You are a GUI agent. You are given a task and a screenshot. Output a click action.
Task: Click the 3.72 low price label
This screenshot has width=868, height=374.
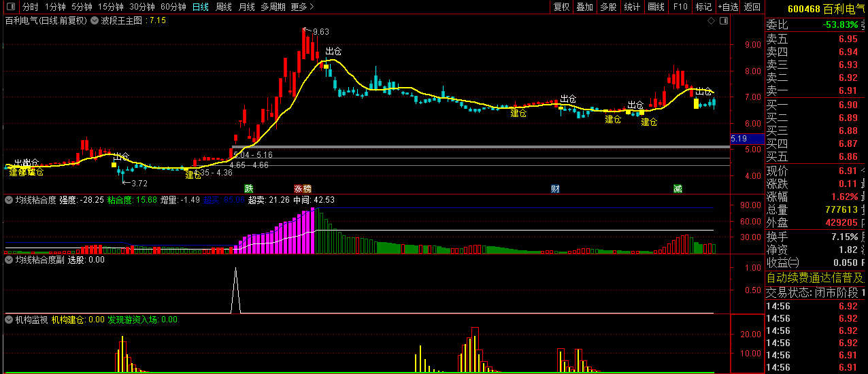coord(139,184)
